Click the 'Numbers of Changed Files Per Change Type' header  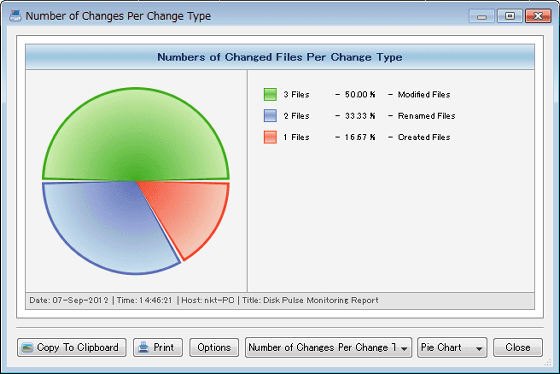click(x=280, y=57)
